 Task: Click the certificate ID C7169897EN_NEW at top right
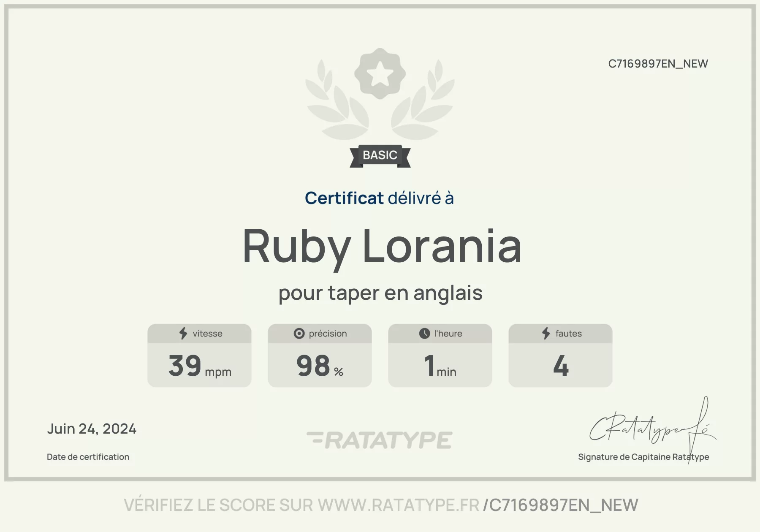coord(658,64)
